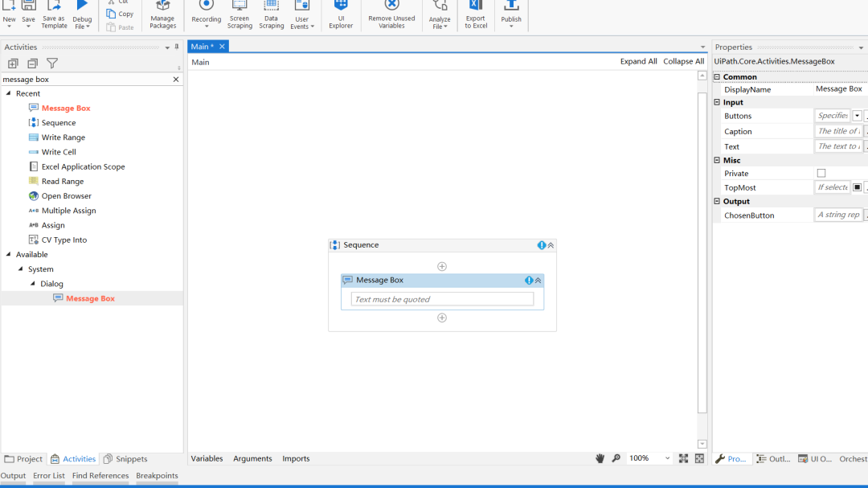The width and height of the screenshot is (868, 488).
Task: Select Sequence in Recent list
Action: pos(59,122)
